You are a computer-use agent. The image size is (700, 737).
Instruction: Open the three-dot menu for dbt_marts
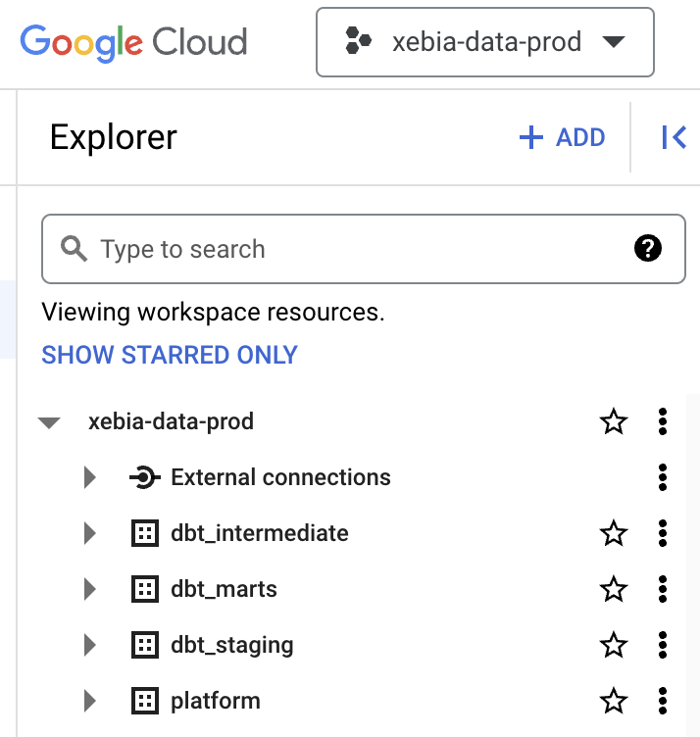pos(663,589)
